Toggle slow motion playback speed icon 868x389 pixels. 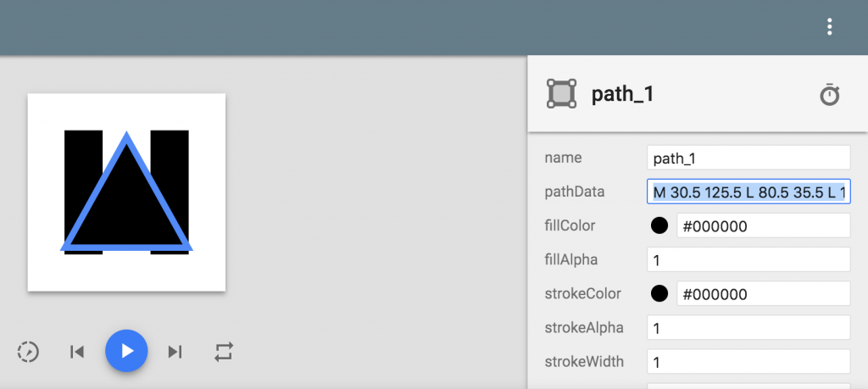tap(28, 352)
